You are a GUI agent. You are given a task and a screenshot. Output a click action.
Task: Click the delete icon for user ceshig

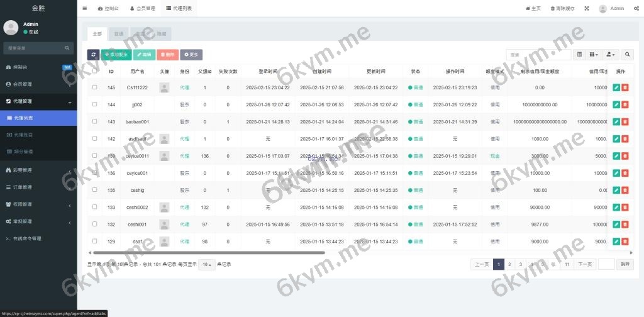(x=625, y=190)
